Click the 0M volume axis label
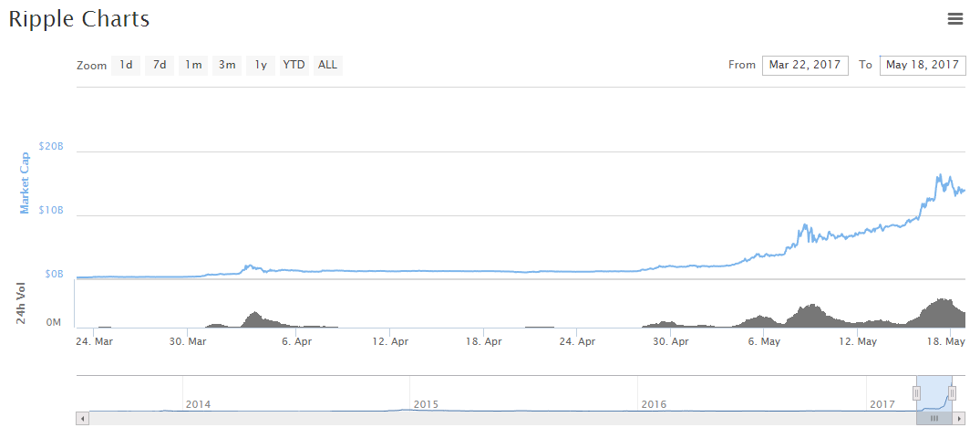The height and width of the screenshot is (438, 980). tap(55, 323)
